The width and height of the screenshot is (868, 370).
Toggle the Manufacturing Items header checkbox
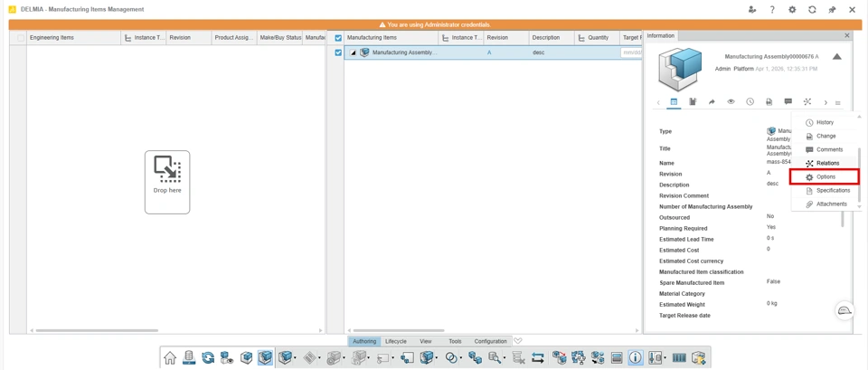click(x=338, y=38)
